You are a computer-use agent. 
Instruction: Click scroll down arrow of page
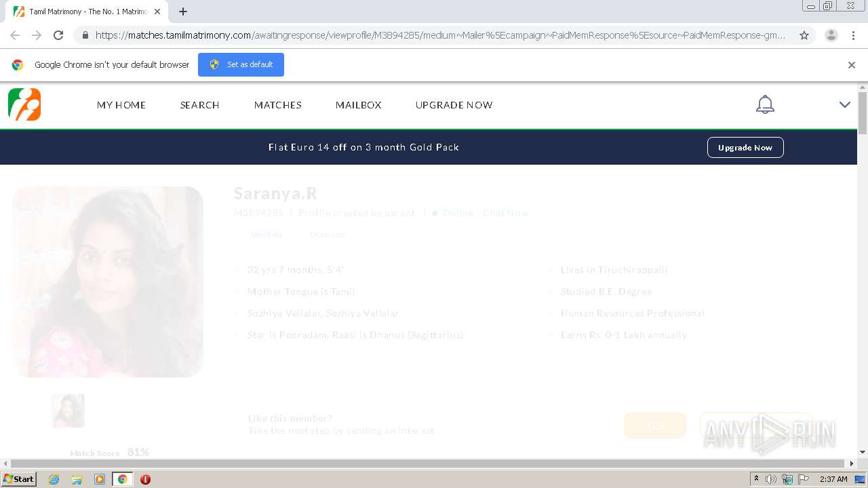point(863,452)
